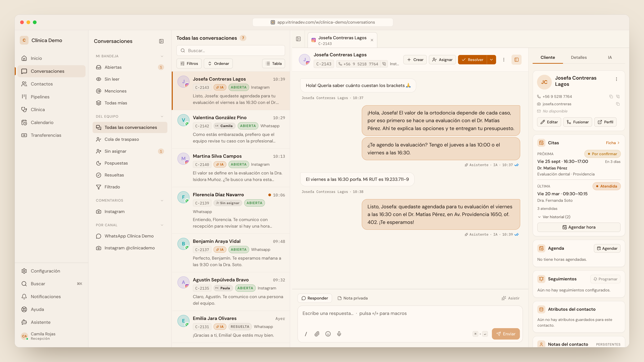The width and height of the screenshot is (644, 362).
Task: Select Abiertas in Mi Bandeja
Action: tap(130, 67)
